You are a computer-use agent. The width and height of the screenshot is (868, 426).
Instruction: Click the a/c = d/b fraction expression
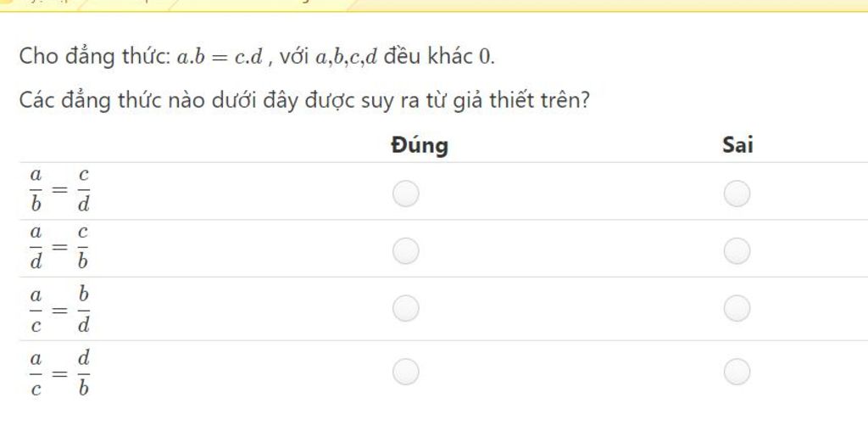click(x=60, y=373)
